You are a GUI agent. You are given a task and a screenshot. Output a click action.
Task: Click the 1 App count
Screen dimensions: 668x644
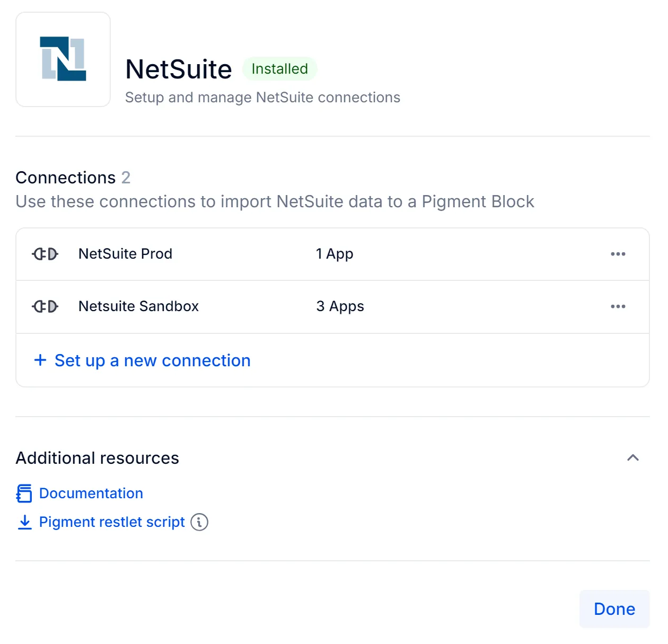pos(335,254)
